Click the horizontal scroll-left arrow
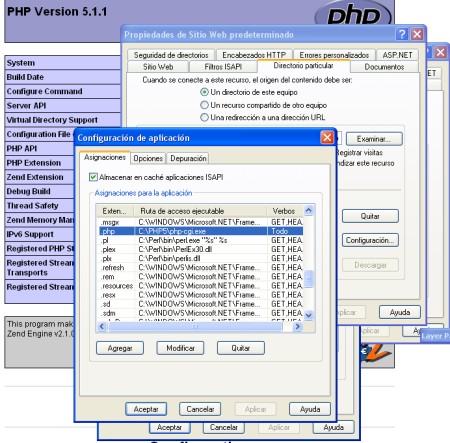Screen dimensions: 450x443 point(102,327)
